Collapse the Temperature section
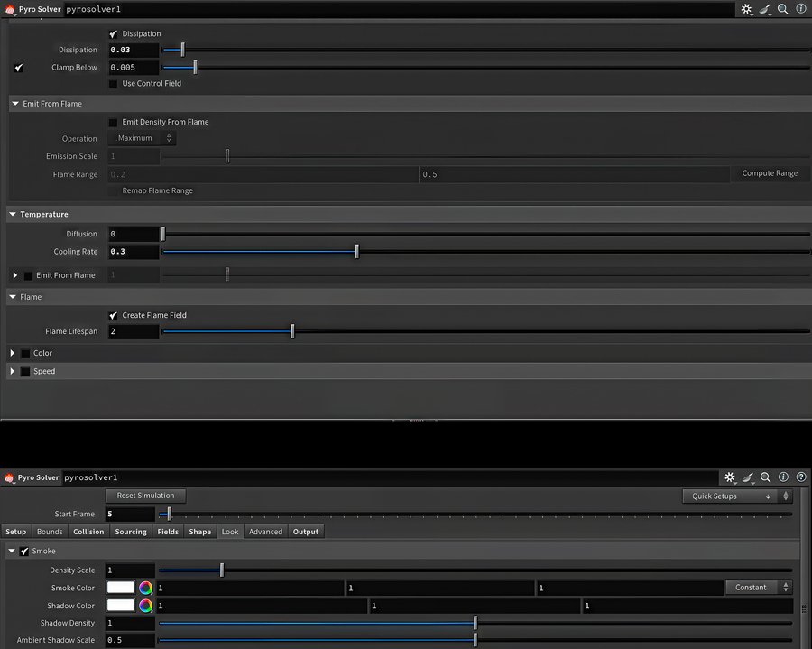The width and height of the screenshot is (812, 649). click(x=13, y=214)
